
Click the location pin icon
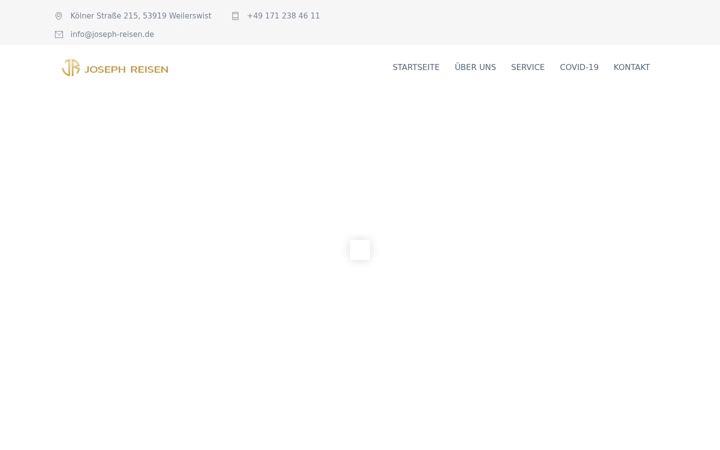58,16
